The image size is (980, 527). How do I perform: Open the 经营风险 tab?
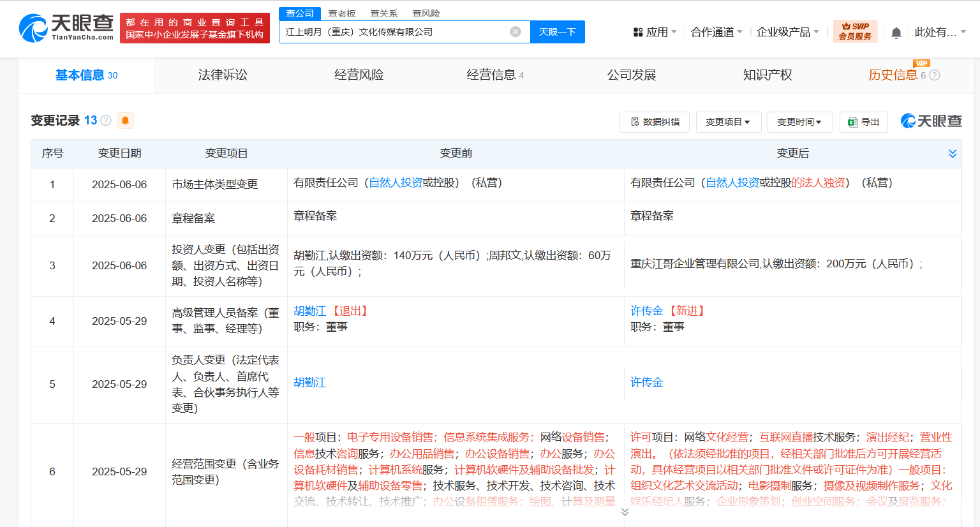359,75
